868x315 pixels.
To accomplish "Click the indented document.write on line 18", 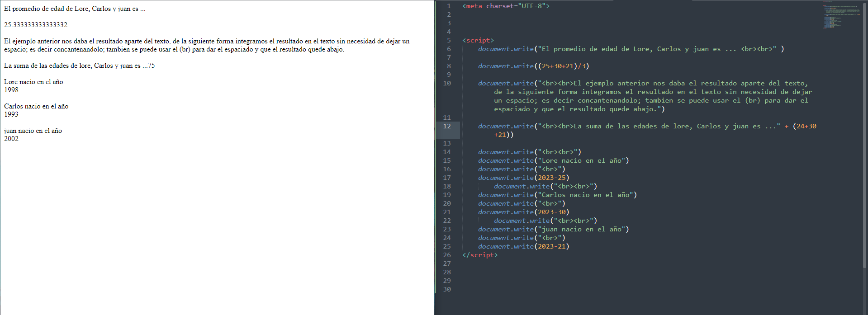I will 545,186.
